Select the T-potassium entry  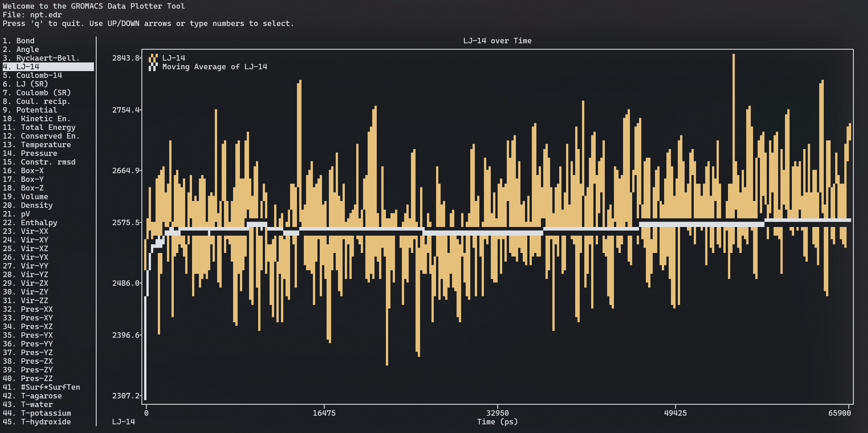37,413
